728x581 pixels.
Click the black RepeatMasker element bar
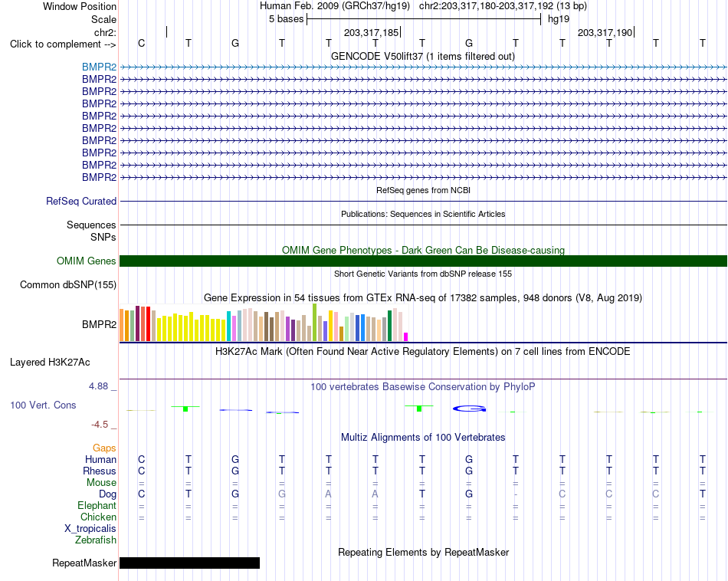click(189, 563)
